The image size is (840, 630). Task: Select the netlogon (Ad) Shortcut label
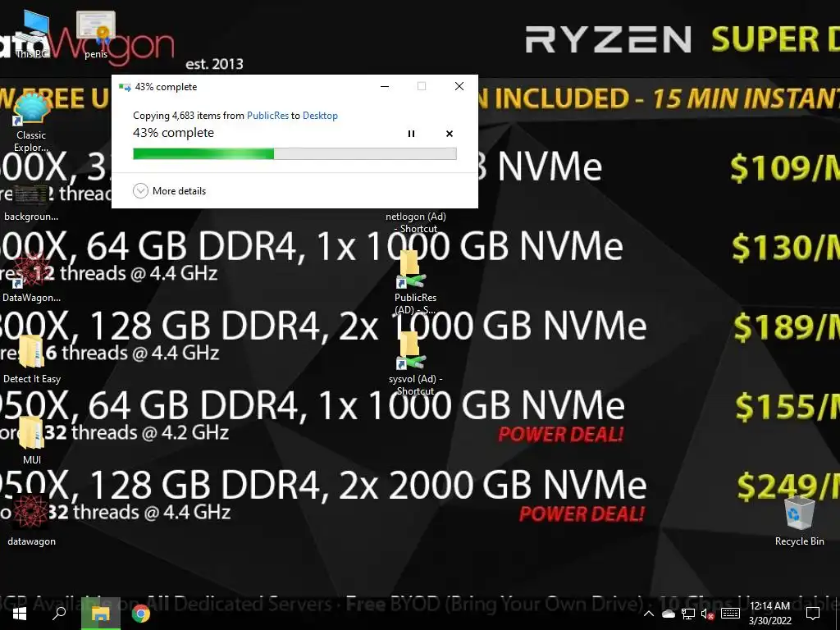(416, 222)
